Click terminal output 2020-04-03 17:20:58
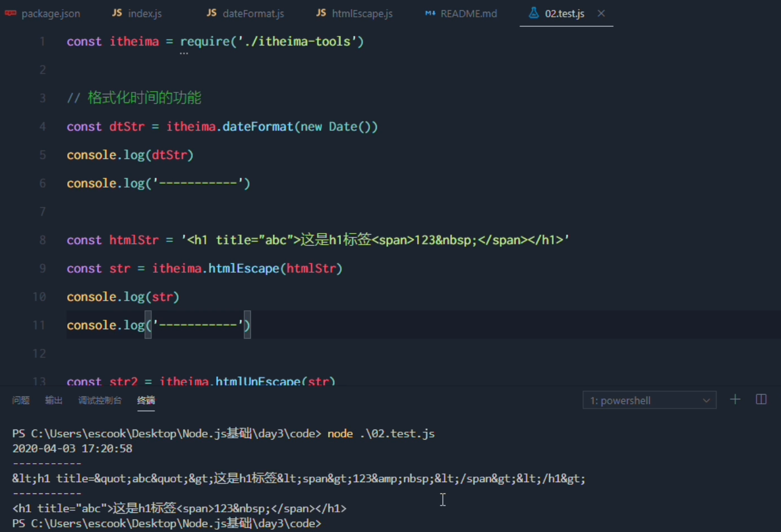 coord(72,449)
